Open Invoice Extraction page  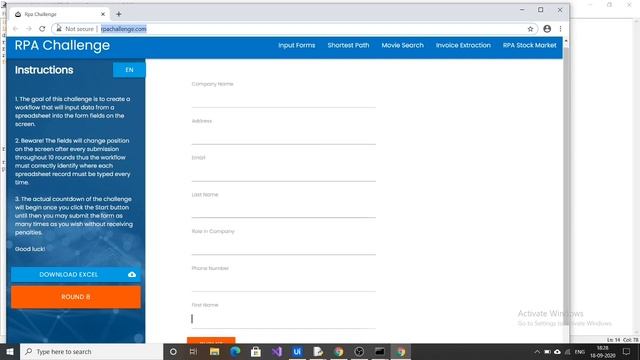pos(463,45)
